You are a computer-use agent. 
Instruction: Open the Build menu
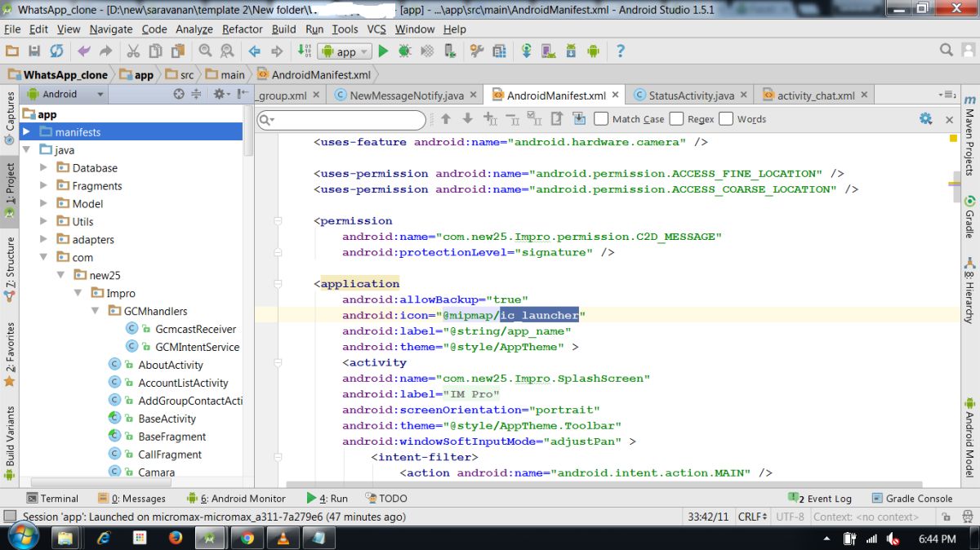(x=284, y=29)
